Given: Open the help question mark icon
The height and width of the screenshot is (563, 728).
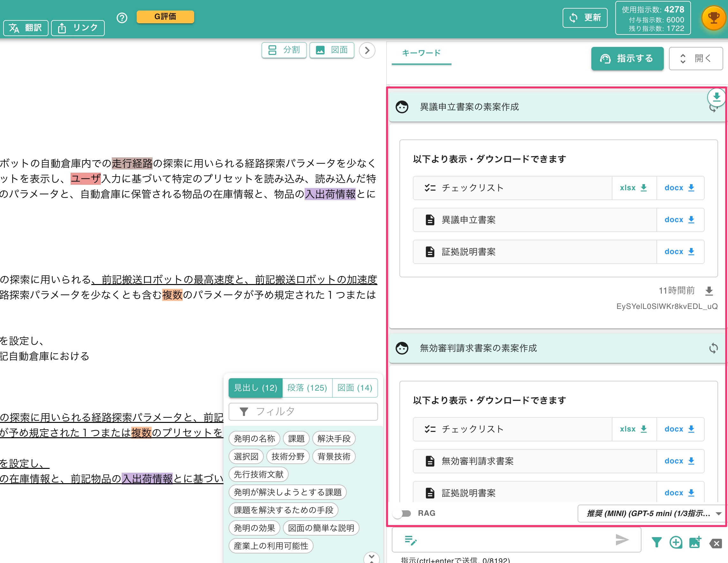Looking at the screenshot, I should click(x=122, y=18).
